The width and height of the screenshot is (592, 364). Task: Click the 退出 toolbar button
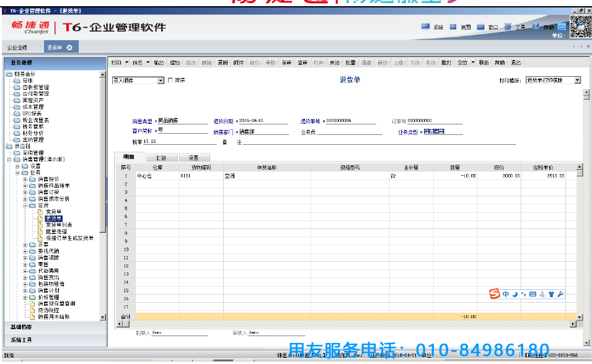point(516,63)
